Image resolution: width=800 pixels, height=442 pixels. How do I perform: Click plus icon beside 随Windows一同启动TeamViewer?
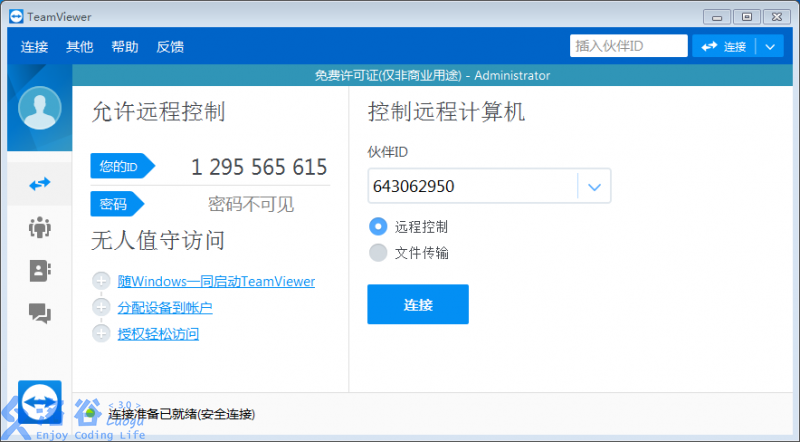(x=100, y=282)
